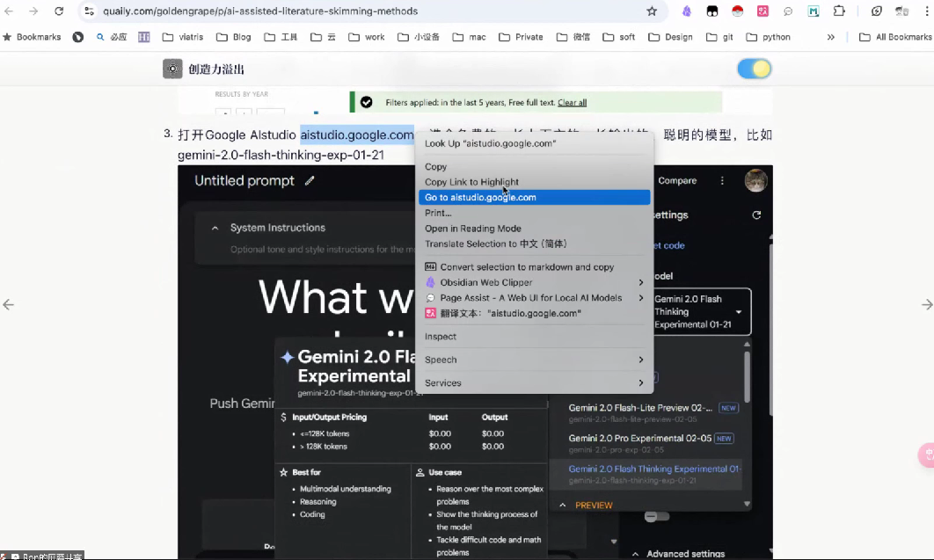Toggle the dark mode switch
The image size is (934, 560).
coord(754,69)
